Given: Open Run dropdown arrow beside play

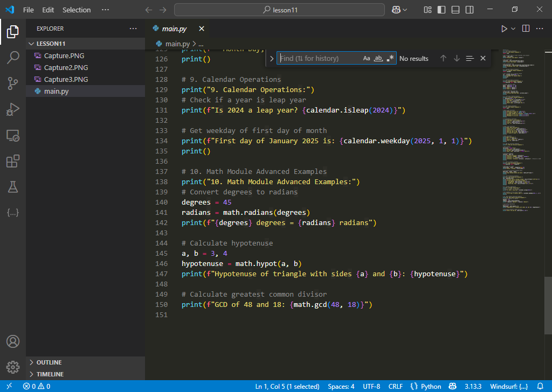Looking at the screenshot, I should [x=513, y=29].
